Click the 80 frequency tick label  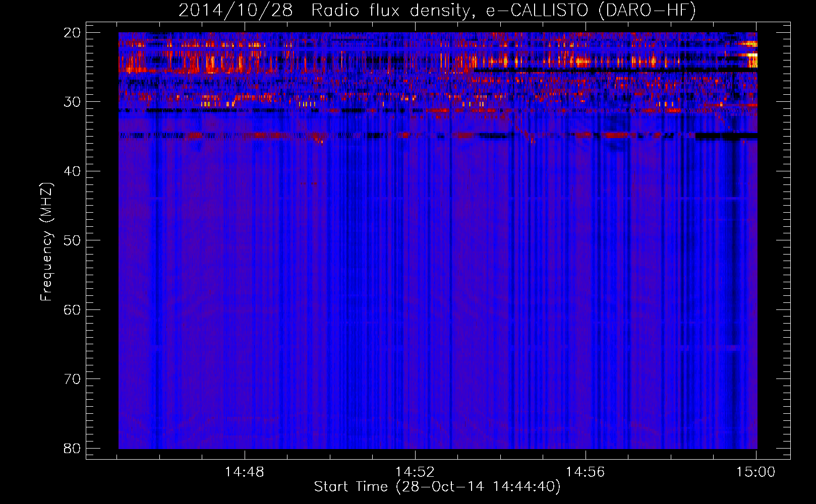73,448
